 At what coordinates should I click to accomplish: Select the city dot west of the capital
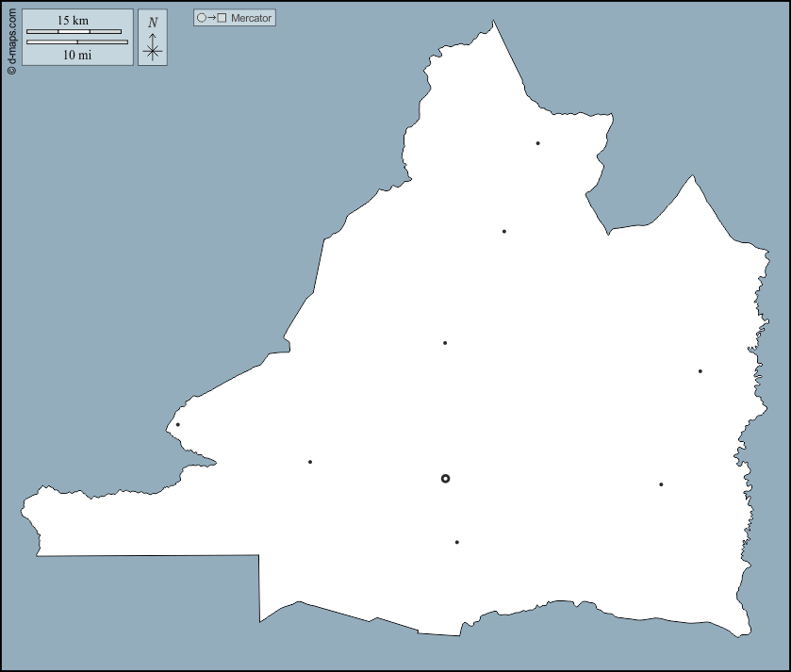click(x=310, y=462)
